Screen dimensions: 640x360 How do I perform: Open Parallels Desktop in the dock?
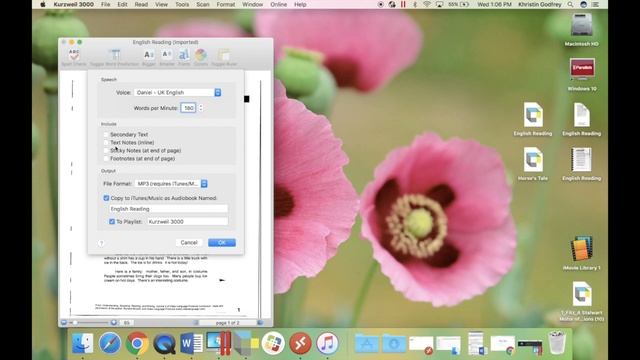(x=218, y=343)
